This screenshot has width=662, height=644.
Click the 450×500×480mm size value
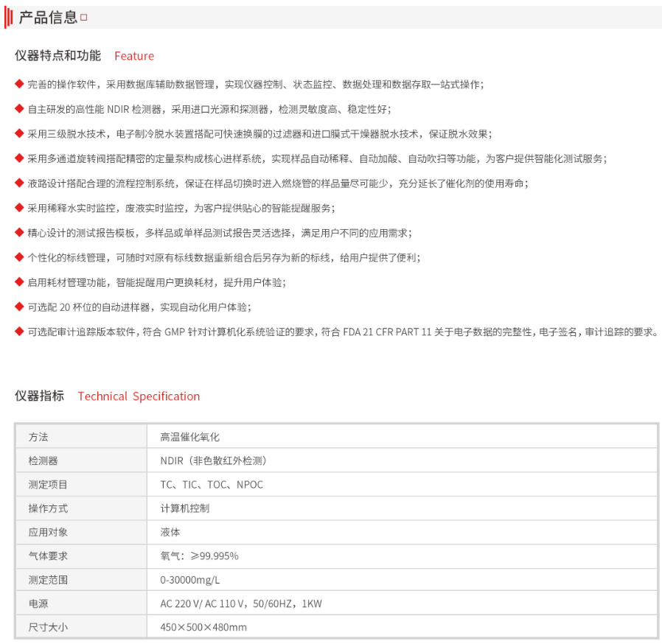203,627
